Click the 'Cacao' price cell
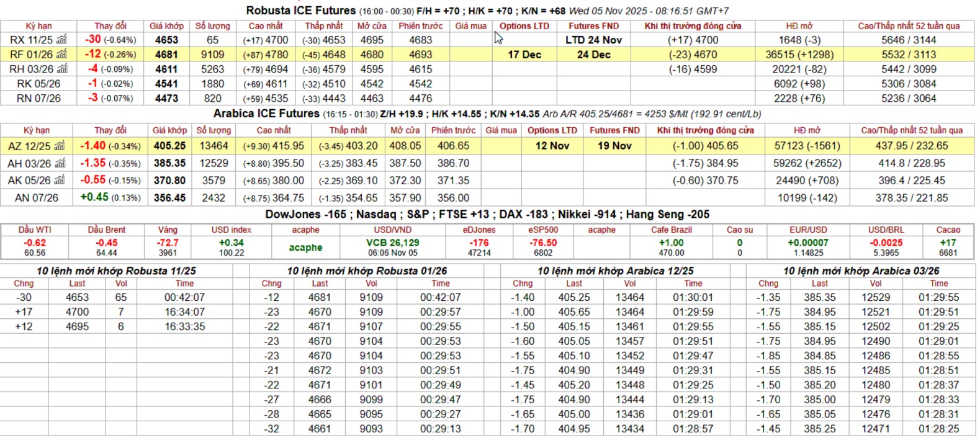This screenshot has height=438, width=980. coord(947,248)
